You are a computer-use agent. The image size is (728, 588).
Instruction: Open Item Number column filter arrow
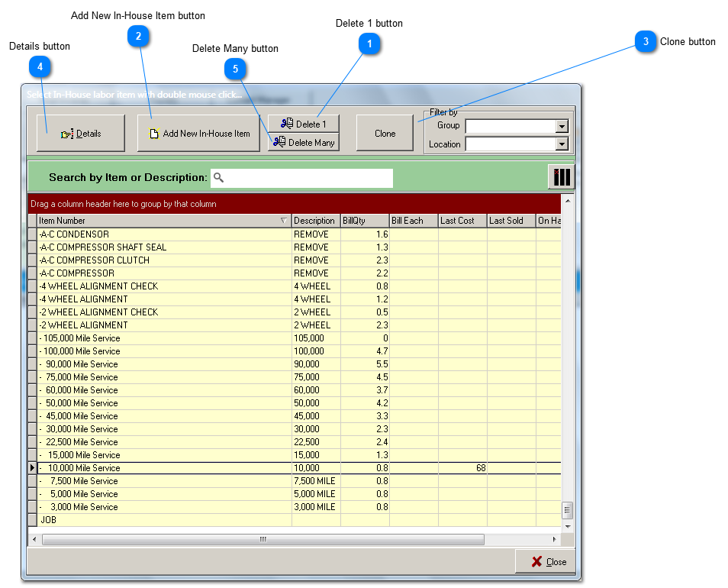284,221
